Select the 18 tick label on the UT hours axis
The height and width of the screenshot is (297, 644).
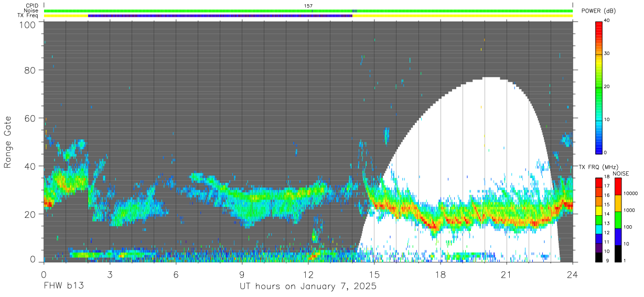coord(441,274)
